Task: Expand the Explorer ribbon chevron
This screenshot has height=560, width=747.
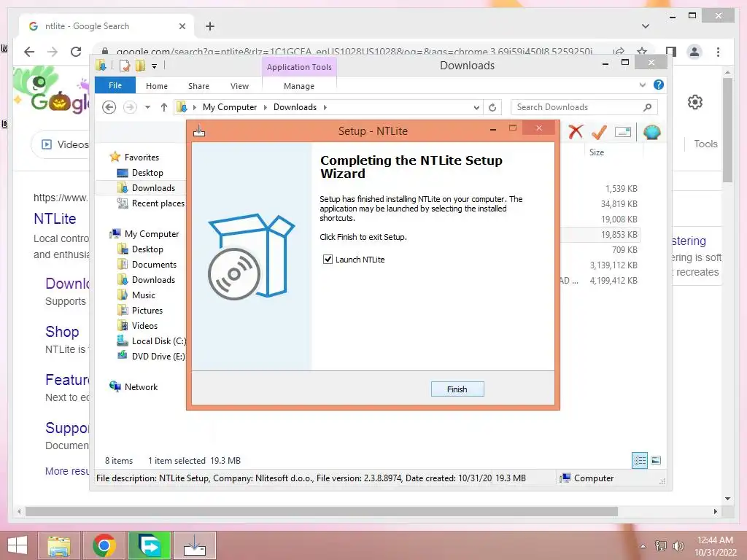Action: tap(642, 85)
